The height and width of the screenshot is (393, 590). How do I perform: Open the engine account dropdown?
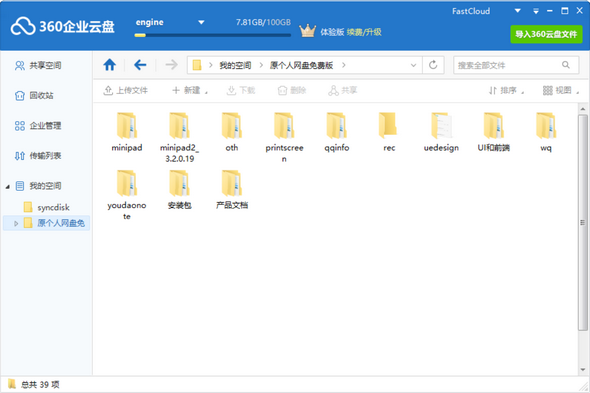201,22
